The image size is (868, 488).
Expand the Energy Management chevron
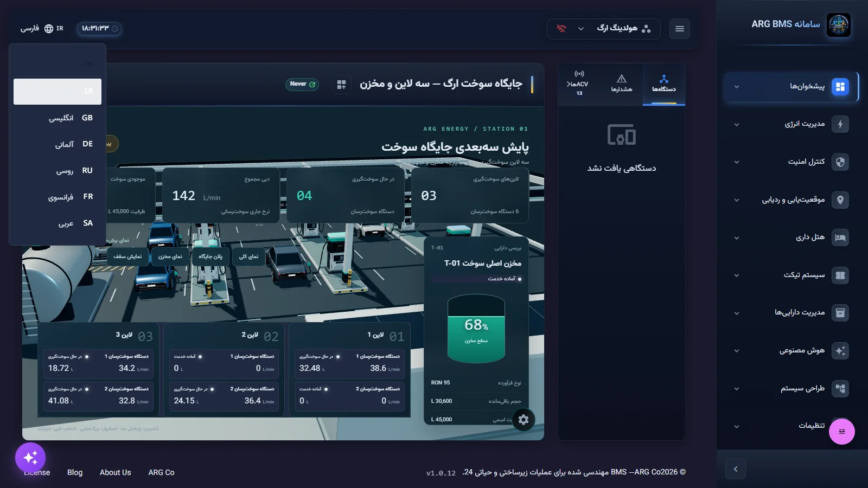[x=737, y=125]
